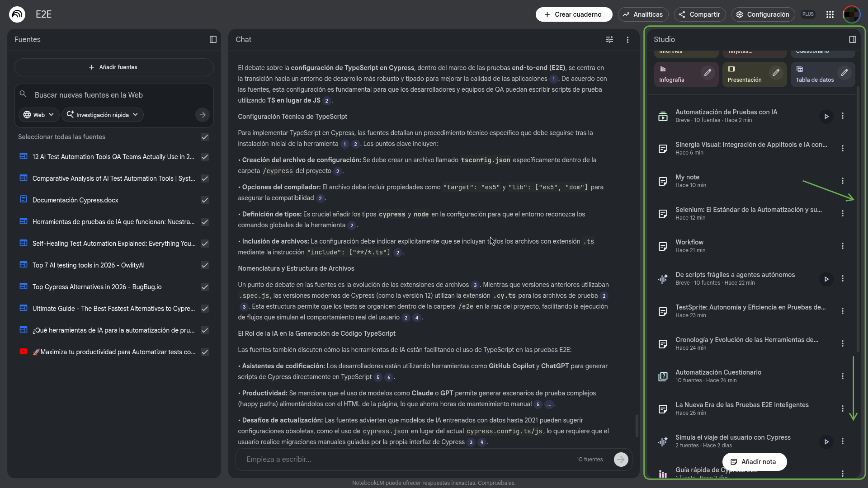This screenshot has width=868, height=488.
Task: Open options for La Nueva Era note
Action: [842, 408]
